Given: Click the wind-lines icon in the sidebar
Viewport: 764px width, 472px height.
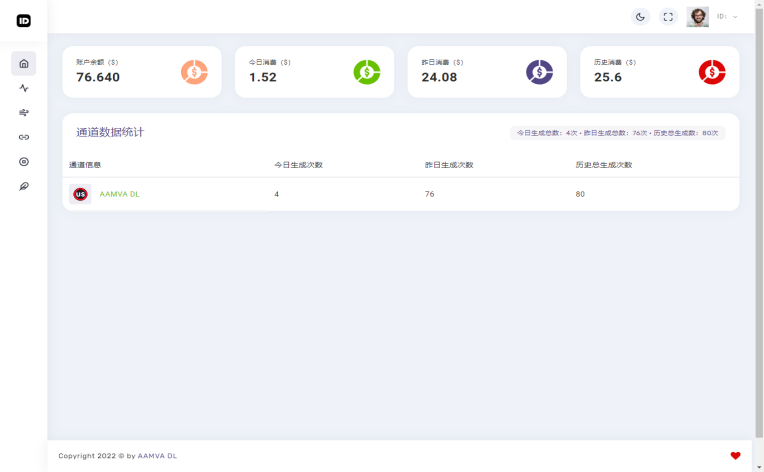Looking at the screenshot, I should pos(24,113).
